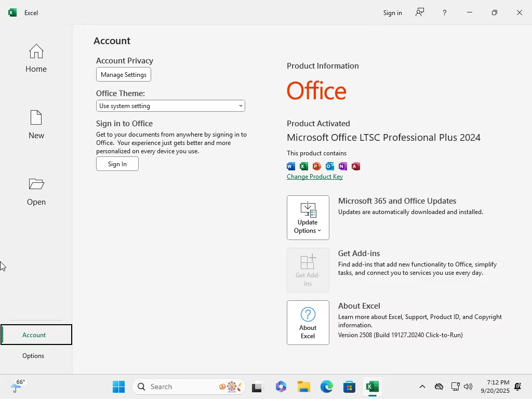Image resolution: width=532 pixels, height=399 pixels.
Task: Click the Excel icon in product list
Action: pyautogui.click(x=303, y=166)
